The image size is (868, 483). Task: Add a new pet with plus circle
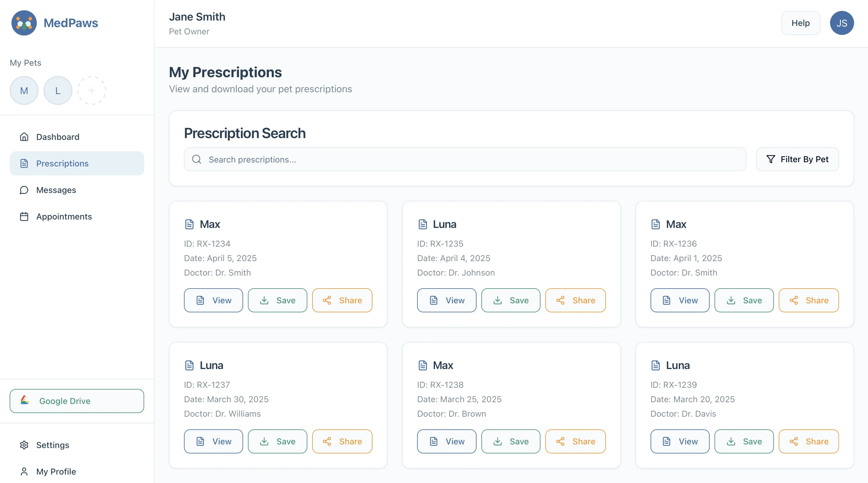click(91, 90)
